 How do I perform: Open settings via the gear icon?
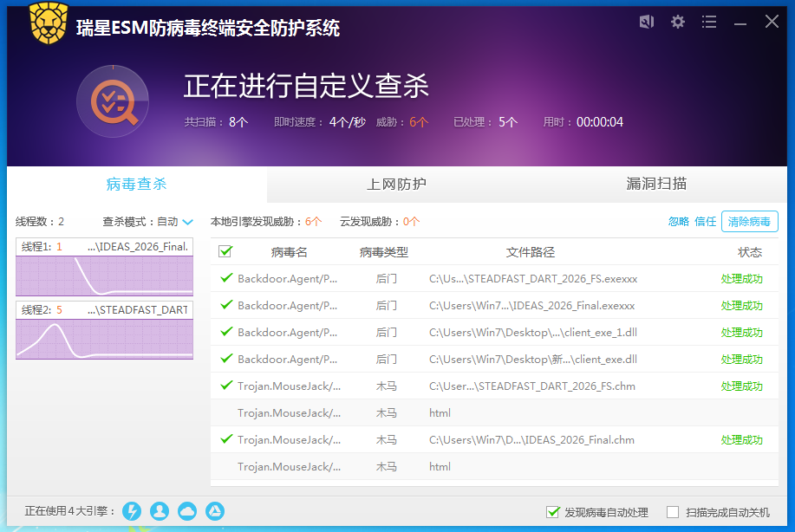(x=678, y=22)
